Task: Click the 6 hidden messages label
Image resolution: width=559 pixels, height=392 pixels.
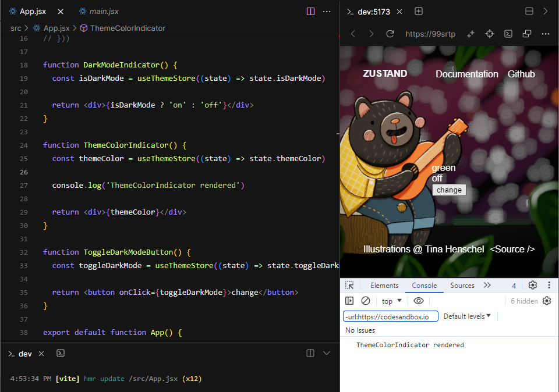Action: (524, 301)
